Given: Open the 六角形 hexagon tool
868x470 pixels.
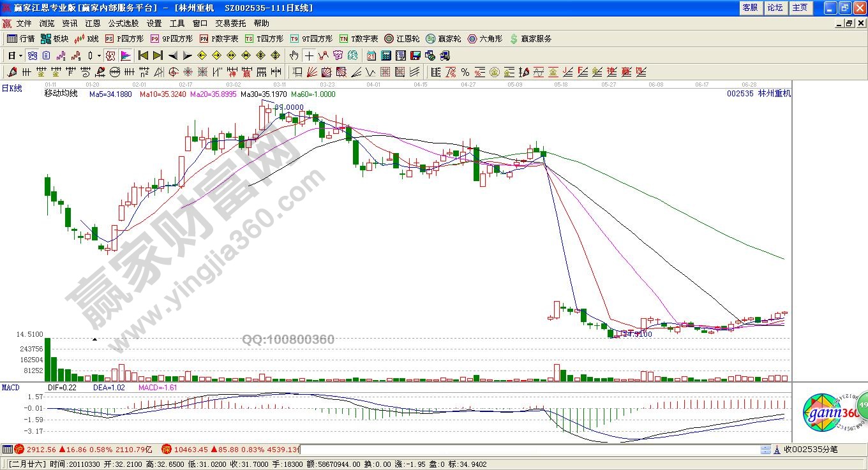Looking at the screenshot, I should pyautogui.click(x=485, y=39).
